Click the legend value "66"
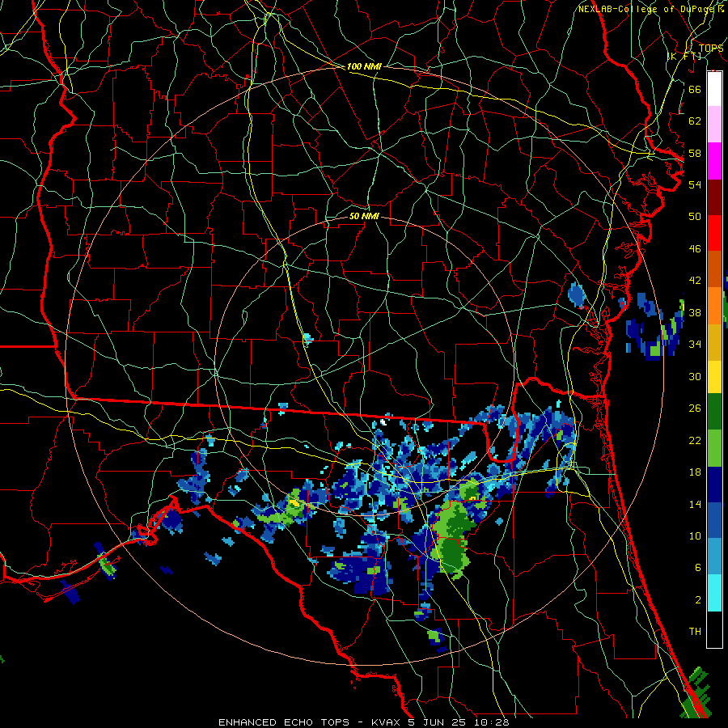The width and height of the screenshot is (728, 728). pos(695,89)
